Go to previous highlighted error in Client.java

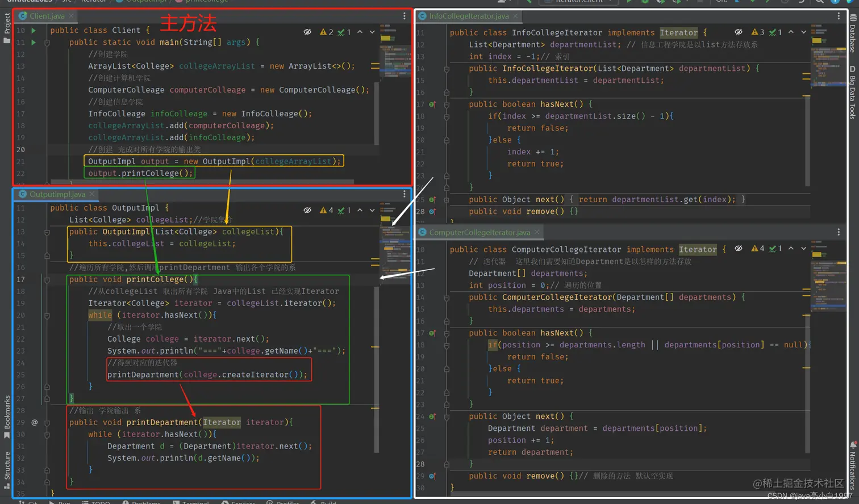click(360, 32)
